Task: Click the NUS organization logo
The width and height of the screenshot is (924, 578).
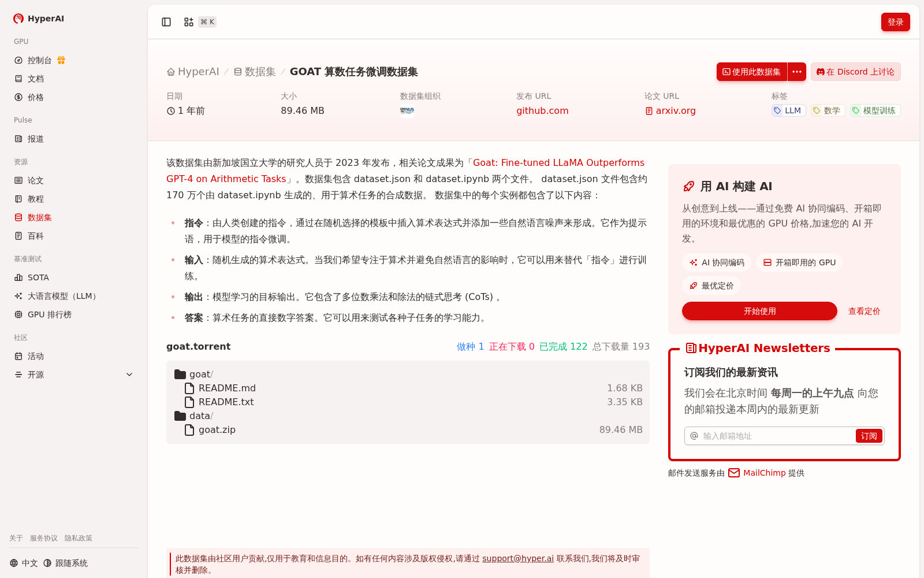Action: 407,111
